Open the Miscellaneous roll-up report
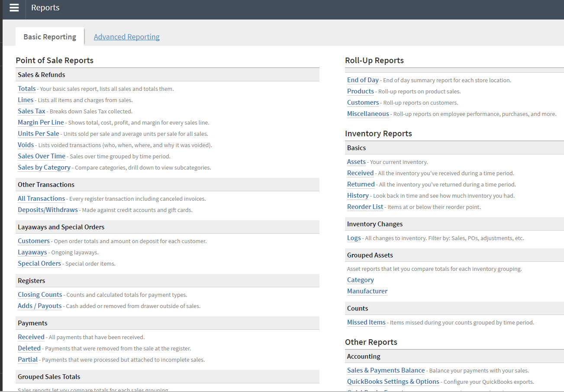The width and height of the screenshot is (564, 392). click(x=368, y=114)
